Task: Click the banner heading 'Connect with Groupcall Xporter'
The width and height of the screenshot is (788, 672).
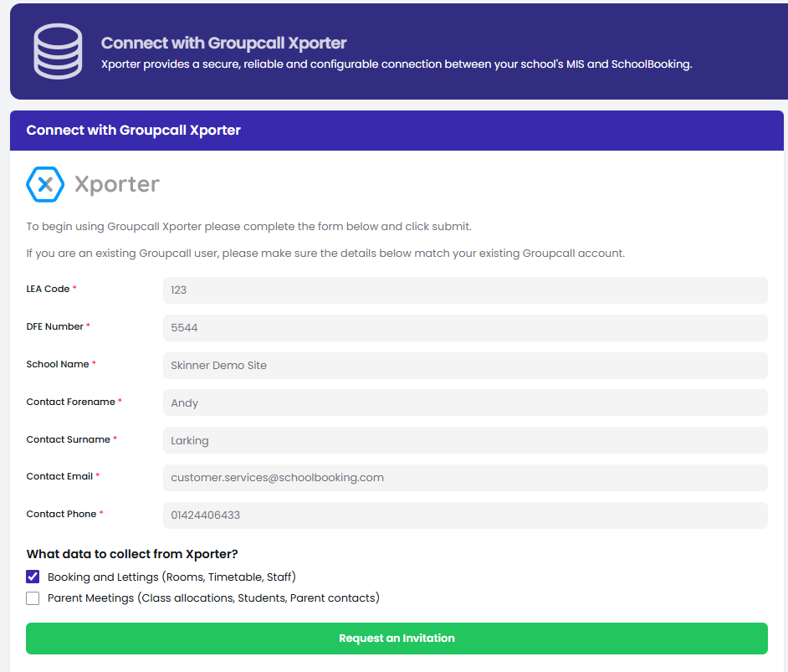Action: pyautogui.click(x=223, y=44)
